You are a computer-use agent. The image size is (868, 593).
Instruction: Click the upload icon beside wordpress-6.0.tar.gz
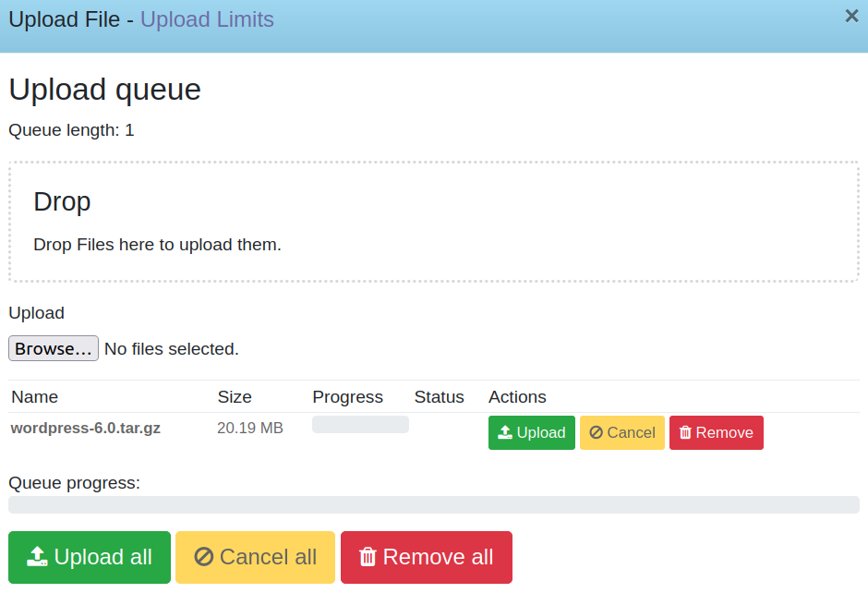504,432
